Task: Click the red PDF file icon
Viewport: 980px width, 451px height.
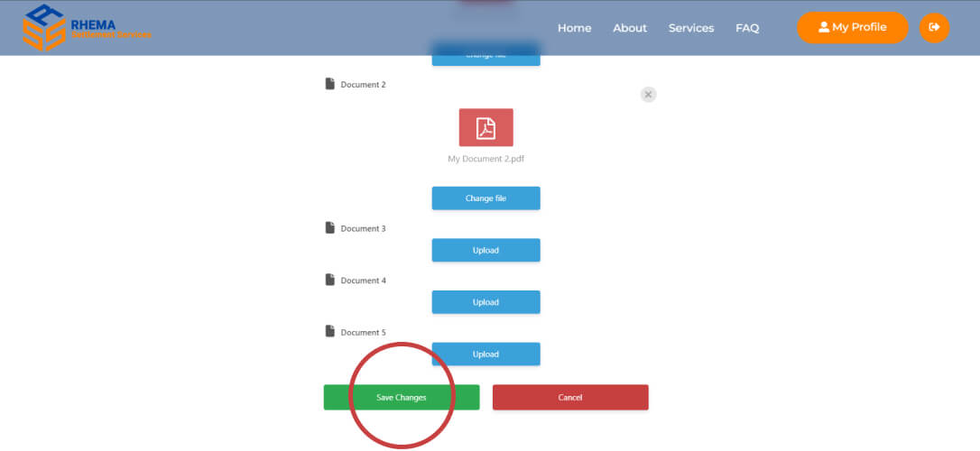Action: tap(485, 128)
